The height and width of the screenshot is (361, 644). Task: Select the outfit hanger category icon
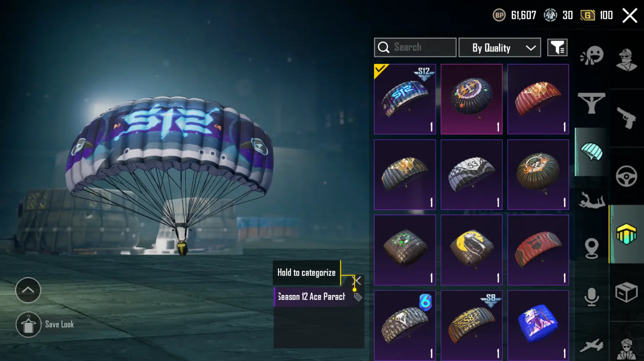(x=591, y=103)
